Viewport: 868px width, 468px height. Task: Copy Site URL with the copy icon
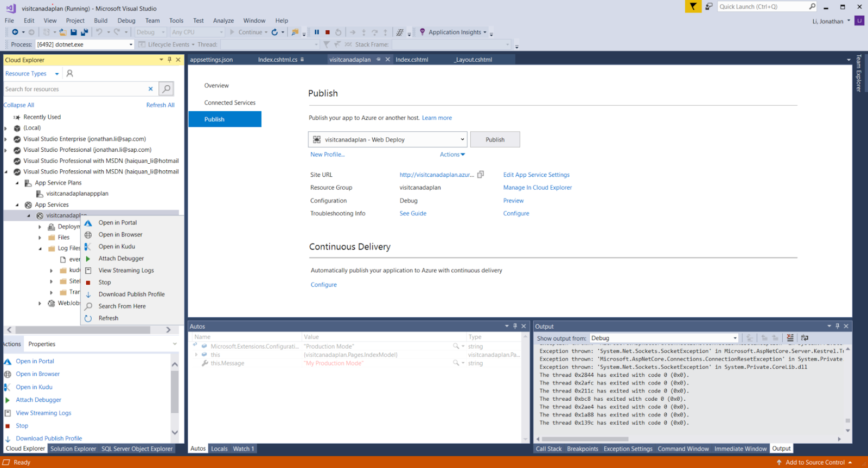point(481,175)
